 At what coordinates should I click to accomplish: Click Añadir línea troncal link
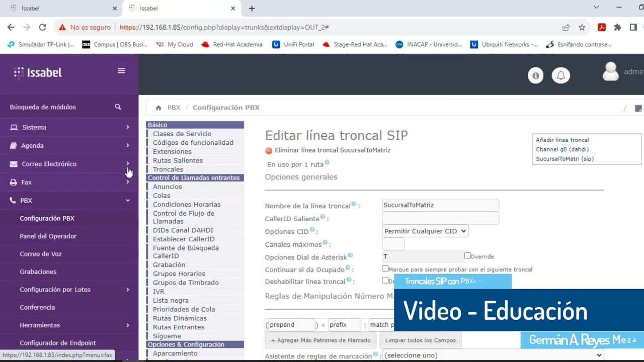[x=562, y=140]
